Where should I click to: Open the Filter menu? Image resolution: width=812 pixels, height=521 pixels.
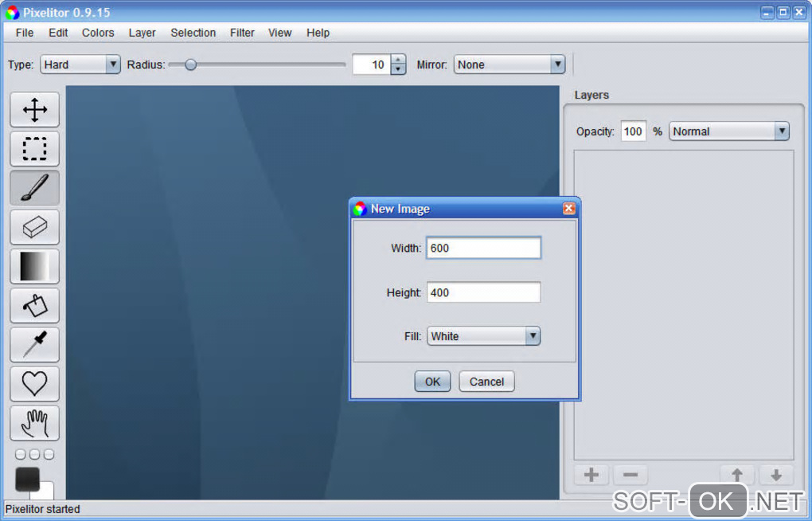[242, 33]
